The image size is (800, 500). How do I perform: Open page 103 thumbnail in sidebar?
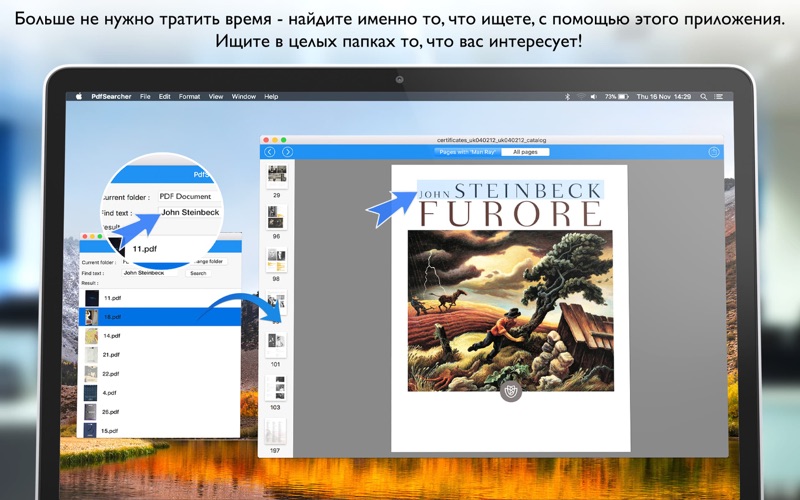pyautogui.click(x=276, y=389)
